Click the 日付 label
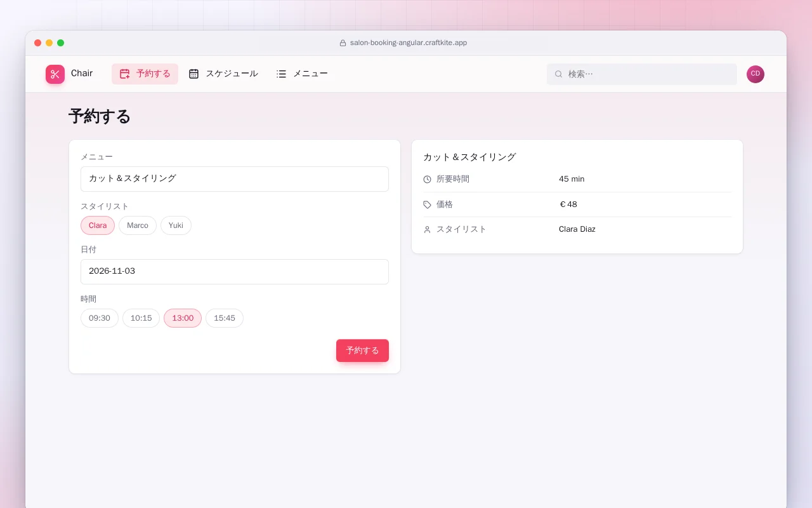812x508 pixels. tap(89, 250)
